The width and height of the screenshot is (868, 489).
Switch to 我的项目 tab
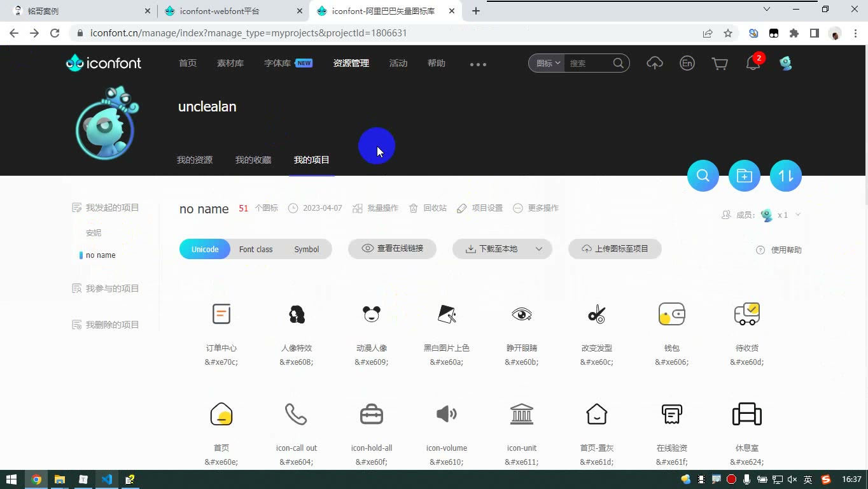[312, 160]
